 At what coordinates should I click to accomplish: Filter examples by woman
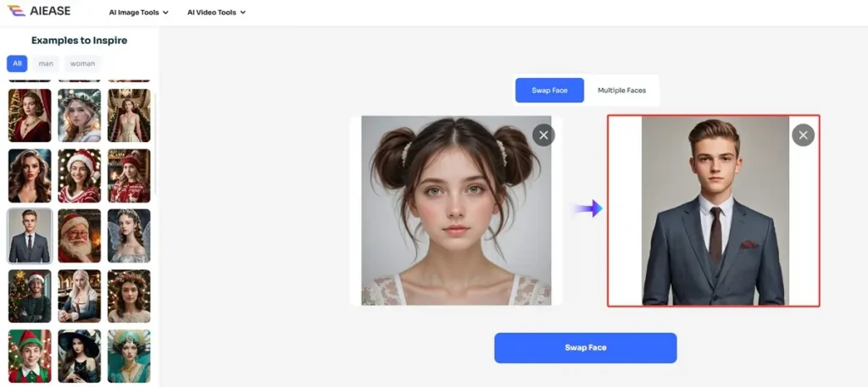pos(82,64)
